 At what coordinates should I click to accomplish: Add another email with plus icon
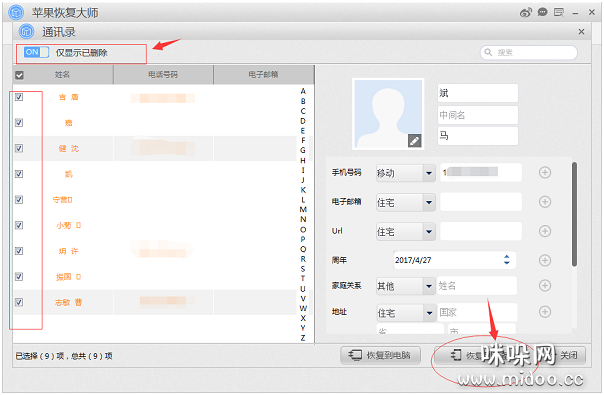pos(545,202)
